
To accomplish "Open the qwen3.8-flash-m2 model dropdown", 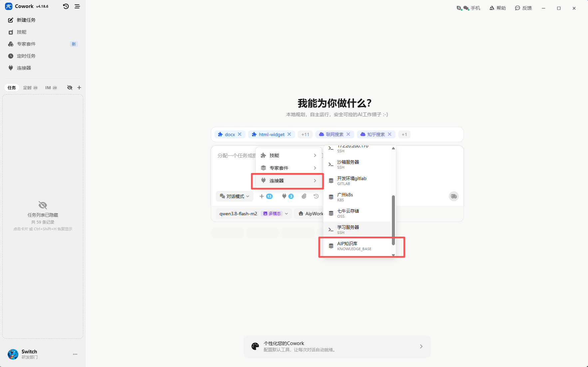I will [254, 214].
